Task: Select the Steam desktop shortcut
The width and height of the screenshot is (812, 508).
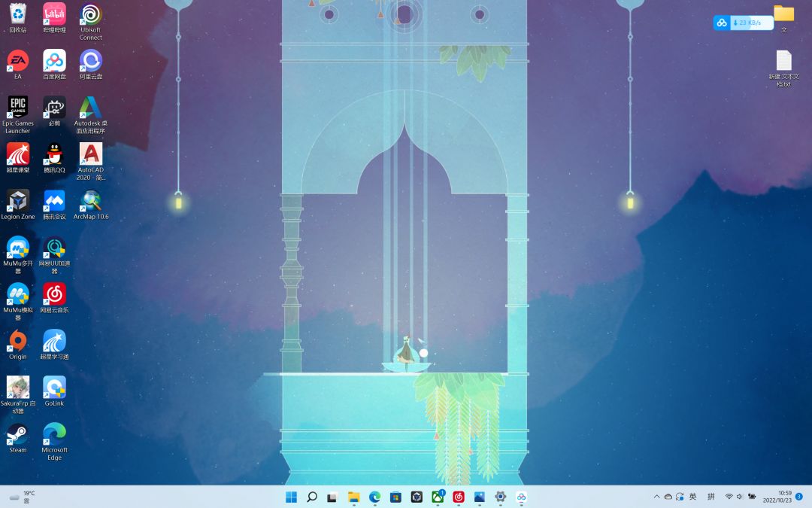Action: tap(17, 438)
